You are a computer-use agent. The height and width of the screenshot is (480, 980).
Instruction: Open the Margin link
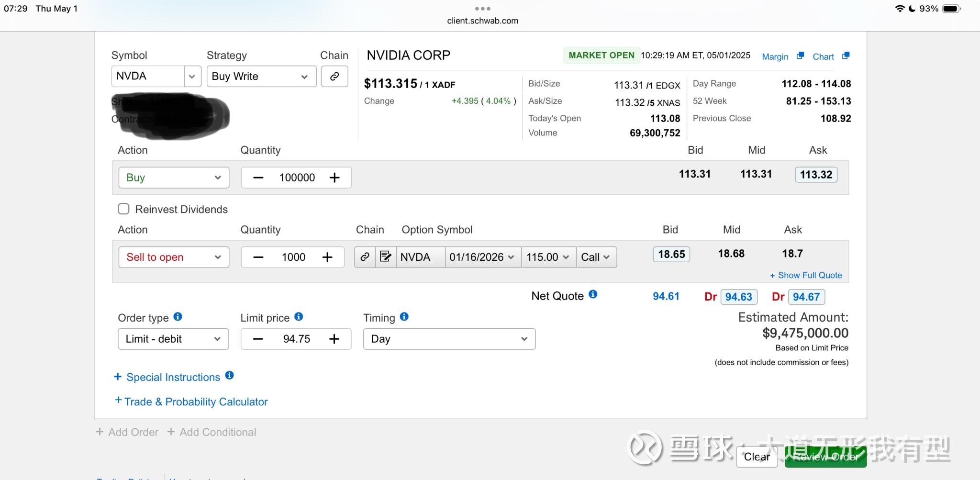tap(775, 56)
